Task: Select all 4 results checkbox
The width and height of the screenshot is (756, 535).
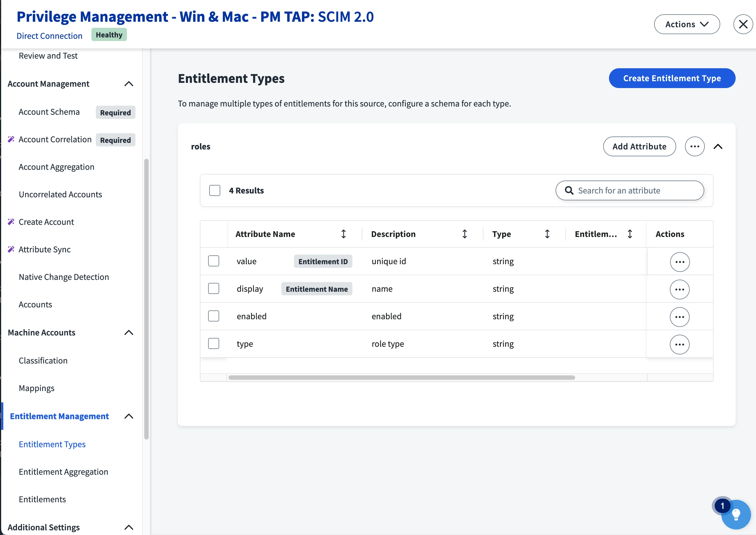Action: tap(214, 190)
